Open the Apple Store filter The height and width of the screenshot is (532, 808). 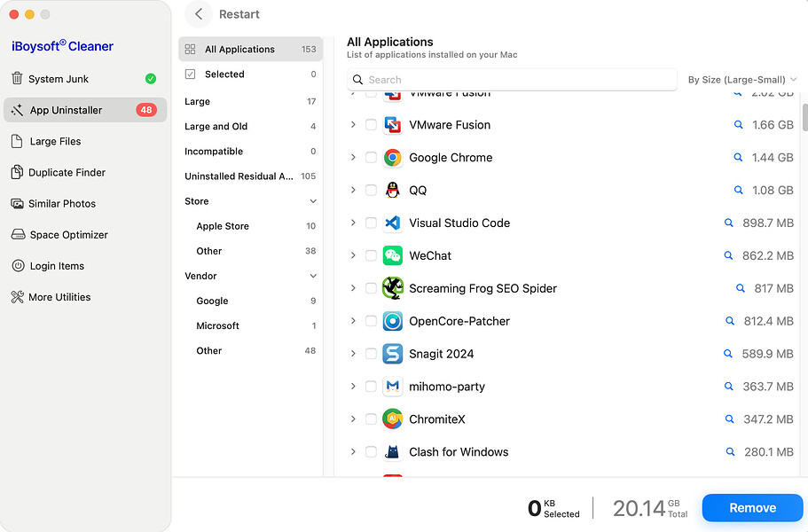click(x=250, y=226)
